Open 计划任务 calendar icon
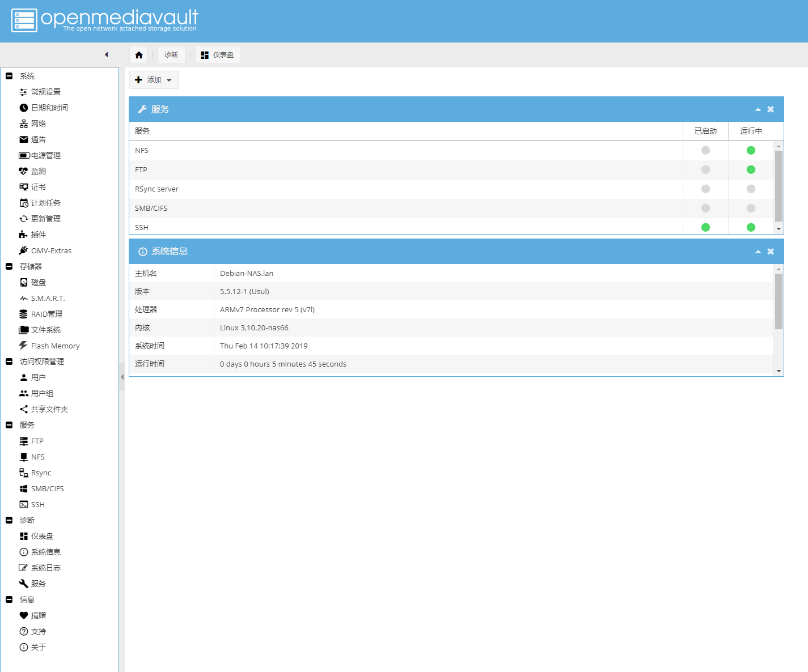 pyautogui.click(x=24, y=203)
